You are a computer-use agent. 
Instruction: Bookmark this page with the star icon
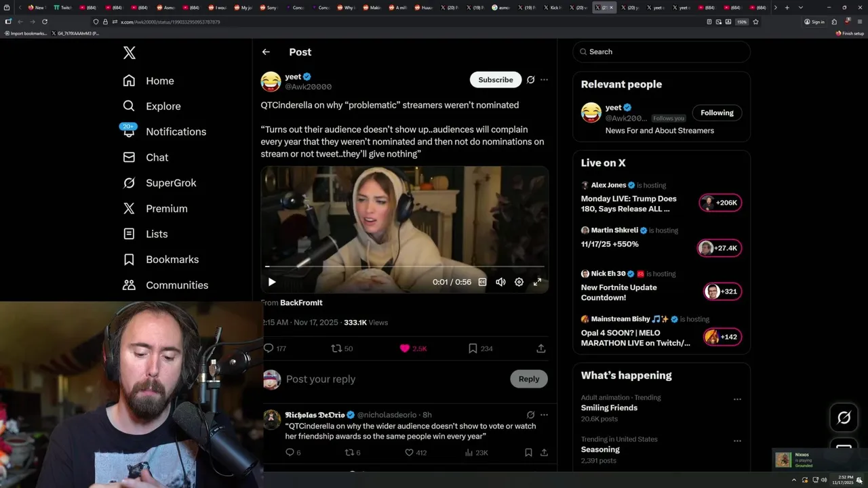pos(755,22)
